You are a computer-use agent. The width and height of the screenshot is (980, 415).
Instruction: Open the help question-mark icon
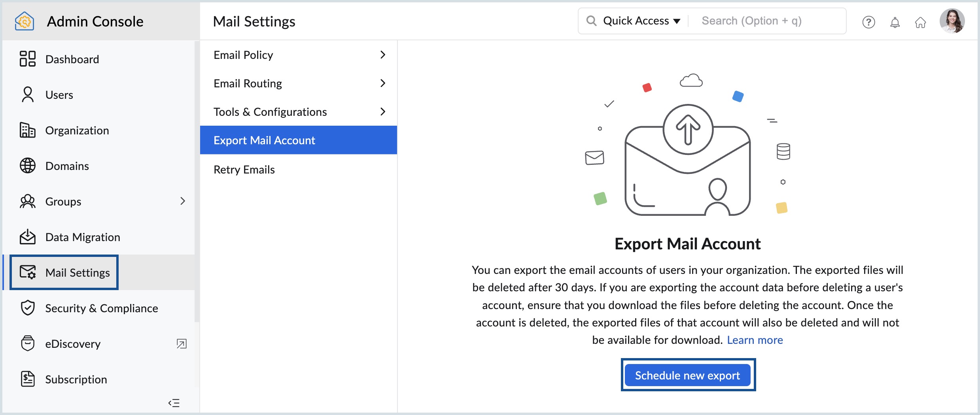868,22
